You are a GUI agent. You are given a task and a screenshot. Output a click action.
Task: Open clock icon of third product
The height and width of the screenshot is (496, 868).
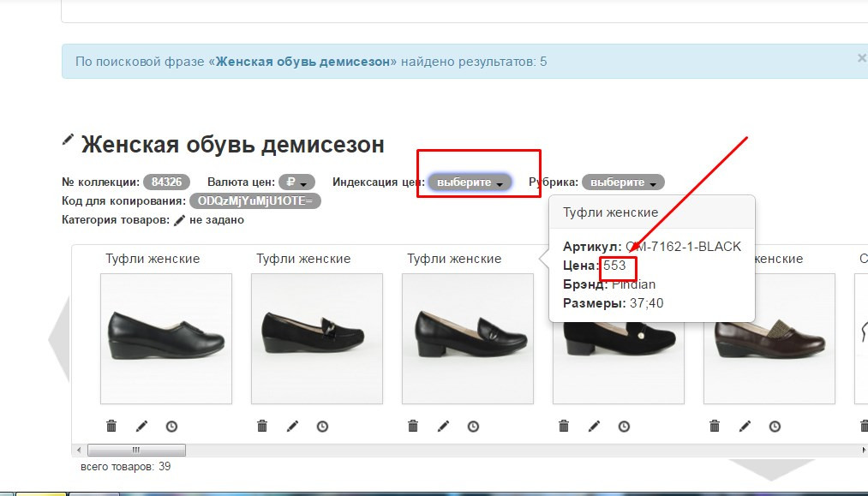tap(473, 427)
